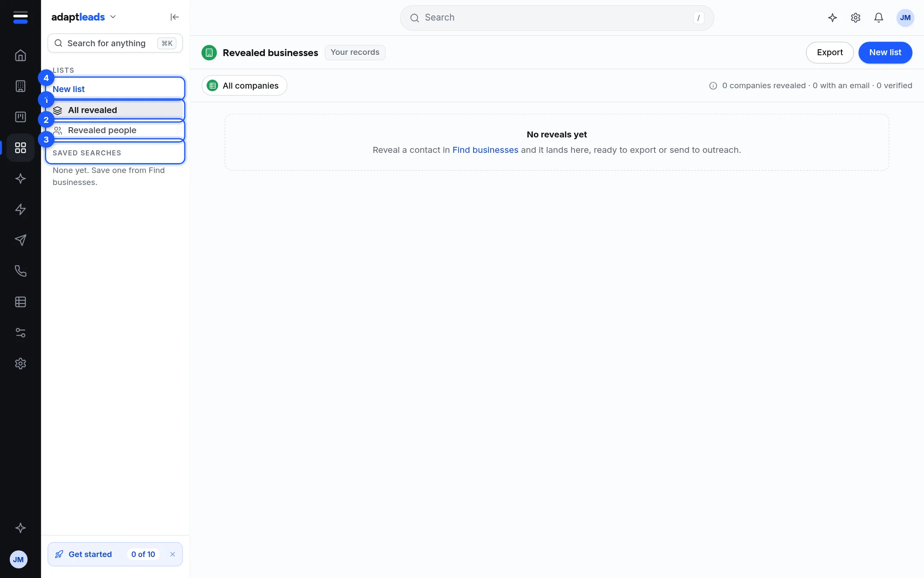
Task: Select Revealed people in Lists
Action: point(115,130)
